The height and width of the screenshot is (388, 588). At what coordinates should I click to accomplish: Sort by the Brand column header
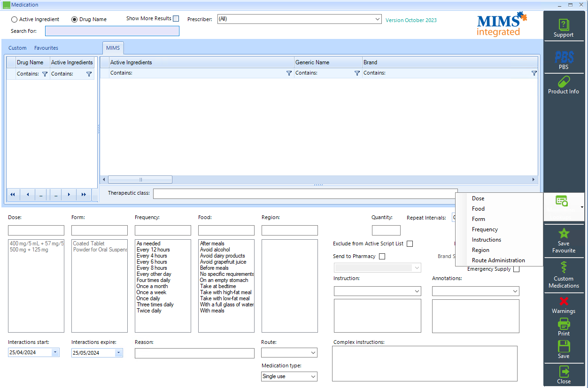(450, 62)
